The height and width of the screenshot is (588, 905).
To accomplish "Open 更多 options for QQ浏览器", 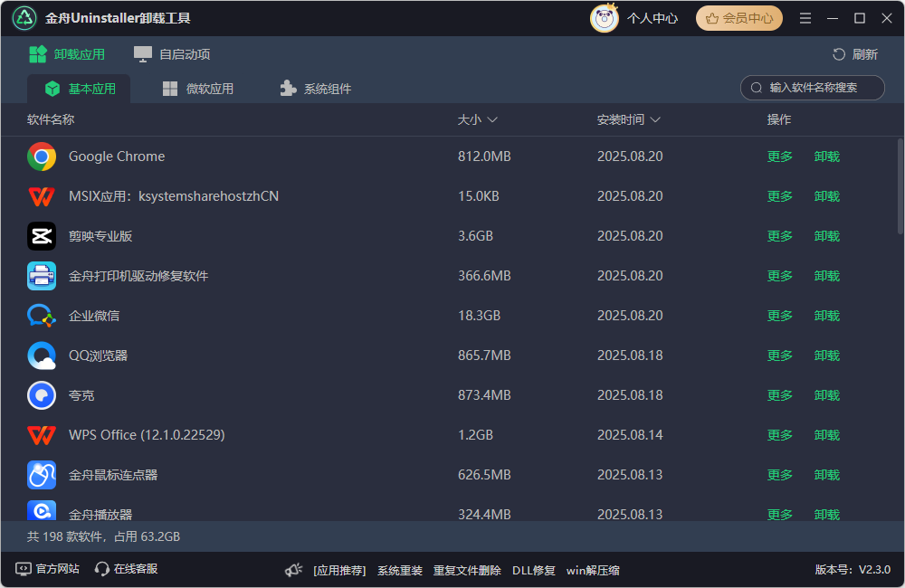I will pos(780,356).
